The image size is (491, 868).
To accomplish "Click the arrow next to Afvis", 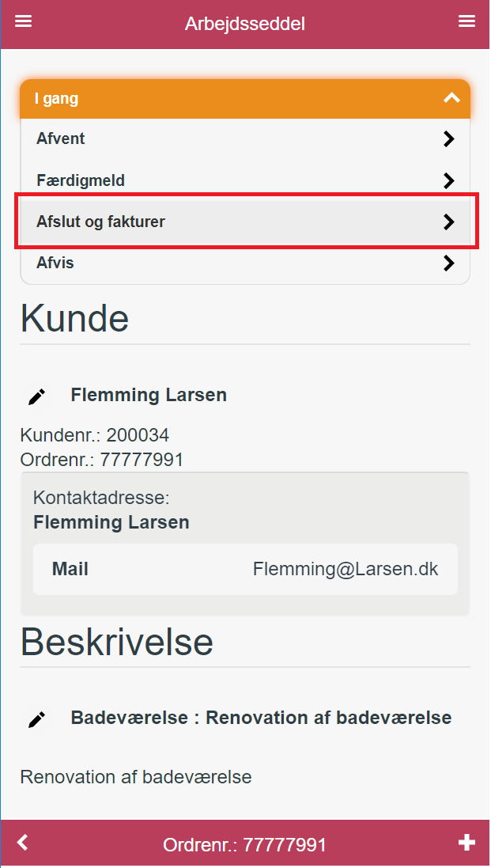I will (449, 263).
